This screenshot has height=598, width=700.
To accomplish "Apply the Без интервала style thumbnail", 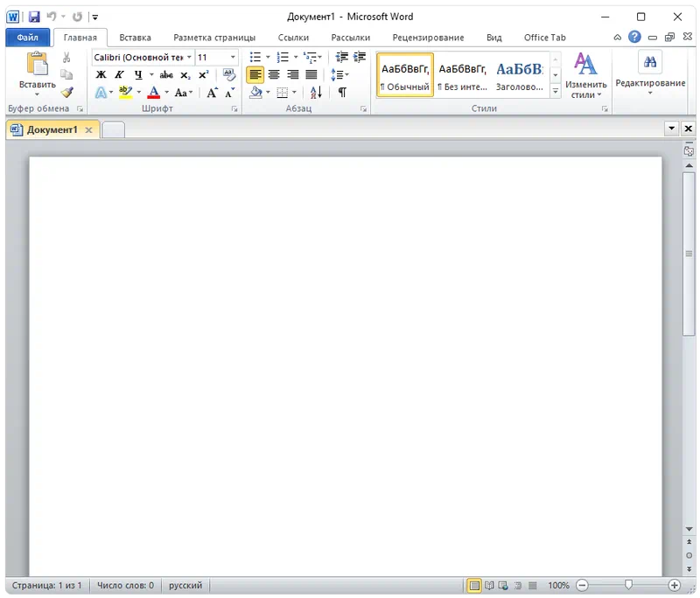I will [x=462, y=75].
